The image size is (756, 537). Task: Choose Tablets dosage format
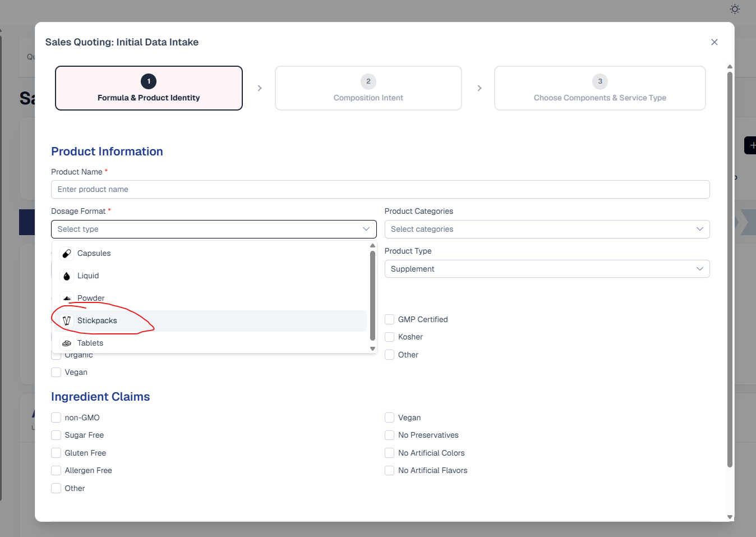tap(210, 343)
